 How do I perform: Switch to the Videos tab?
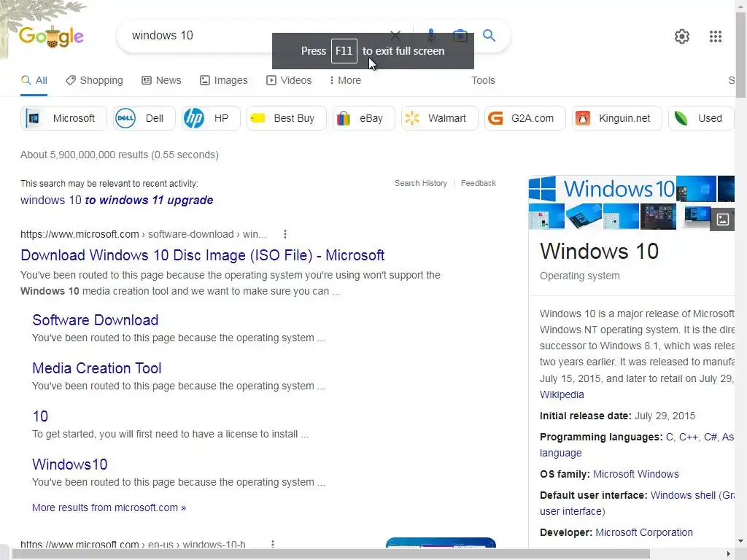[x=289, y=80]
